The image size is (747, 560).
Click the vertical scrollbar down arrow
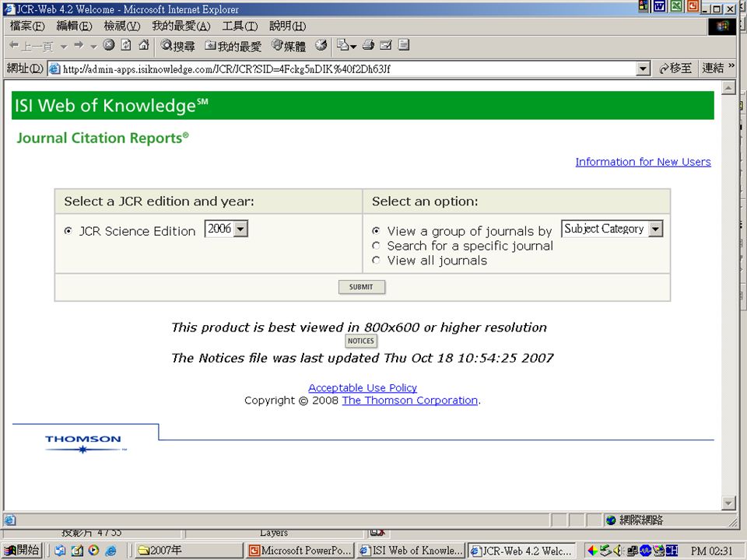tap(728, 503)
